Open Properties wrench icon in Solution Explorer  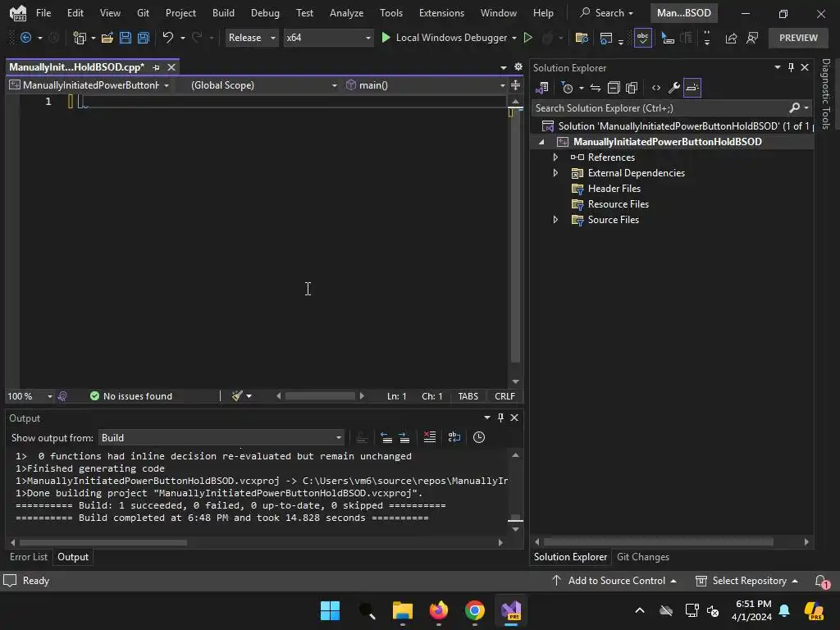coord(674,88)
